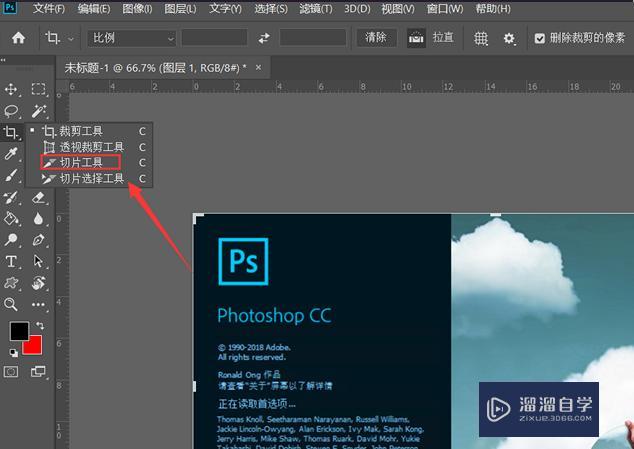Choose 切片工具 from the flyout
The image size is (634, 449).
tap(89, 163)
